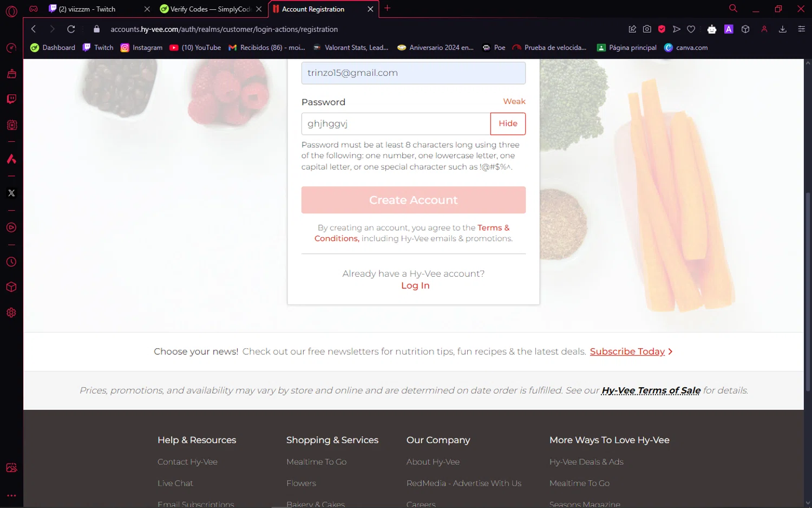
Task: Open Settings gear in the sidebar
Action: [11, 312]
